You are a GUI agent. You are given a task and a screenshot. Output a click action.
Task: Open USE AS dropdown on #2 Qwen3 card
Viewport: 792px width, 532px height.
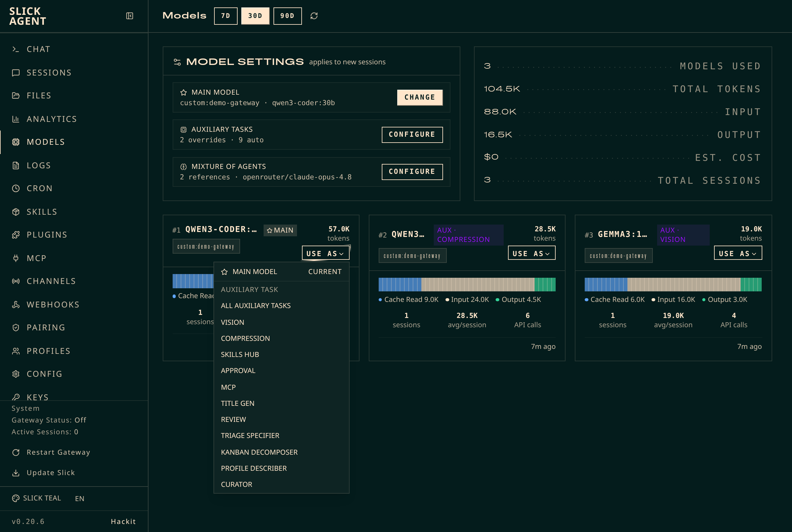532,253
